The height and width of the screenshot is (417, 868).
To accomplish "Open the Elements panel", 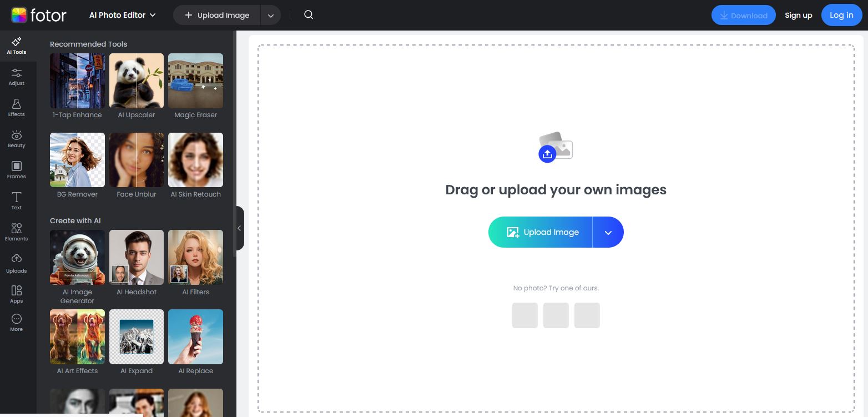I will [16, 232].
